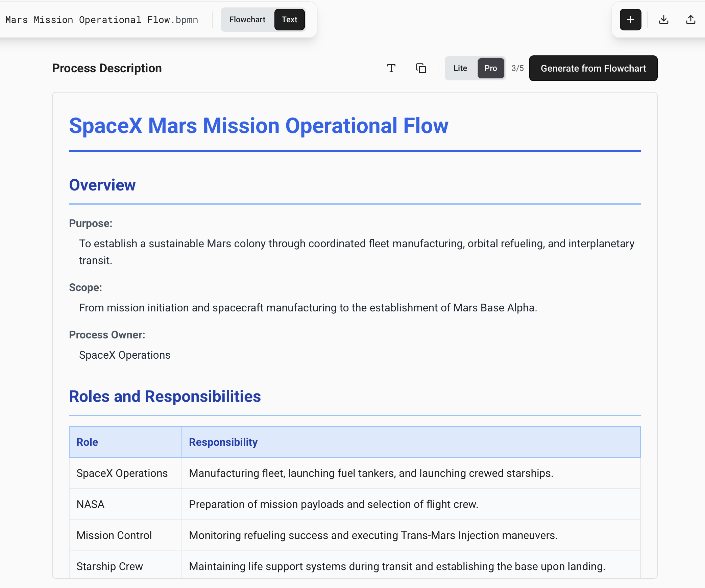Click the Process Description heading
Viewport: 705px width, 588px height.
107,68
